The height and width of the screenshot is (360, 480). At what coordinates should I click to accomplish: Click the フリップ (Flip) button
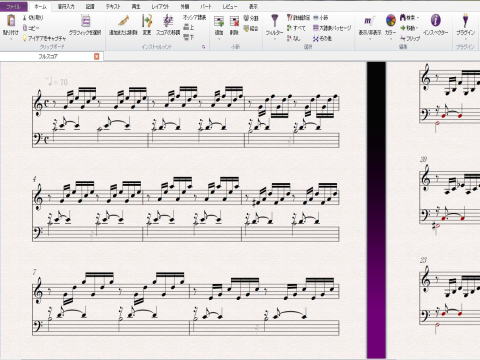(410, 38)
